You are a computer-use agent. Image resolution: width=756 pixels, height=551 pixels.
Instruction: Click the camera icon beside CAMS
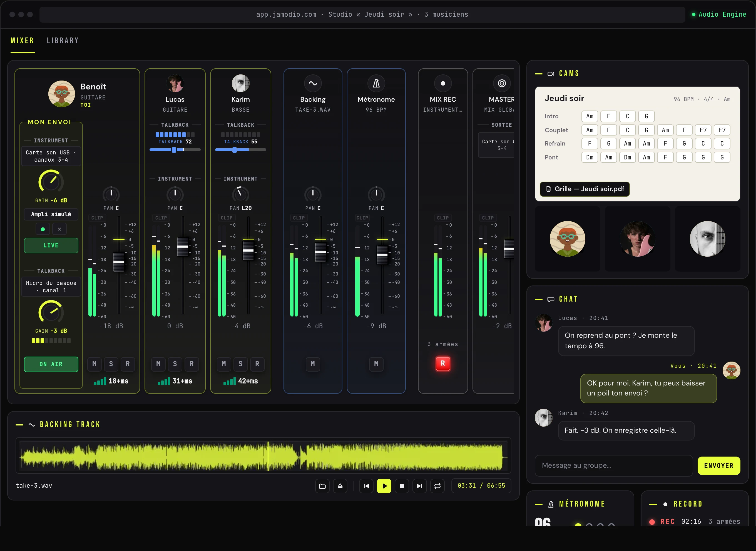pos(551,74)
